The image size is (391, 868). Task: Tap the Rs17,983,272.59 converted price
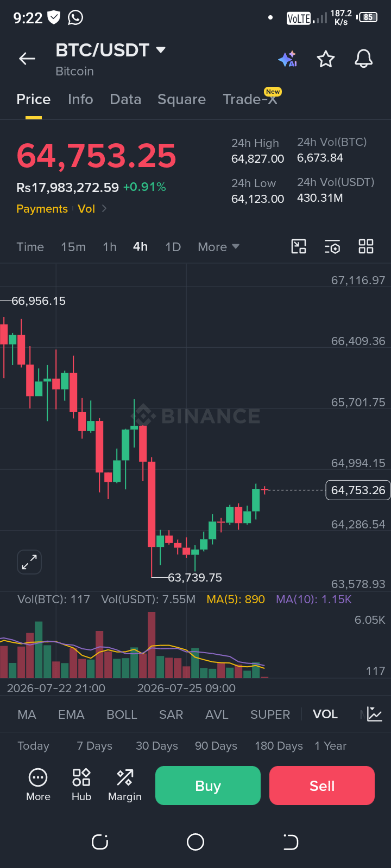[68, 188]
